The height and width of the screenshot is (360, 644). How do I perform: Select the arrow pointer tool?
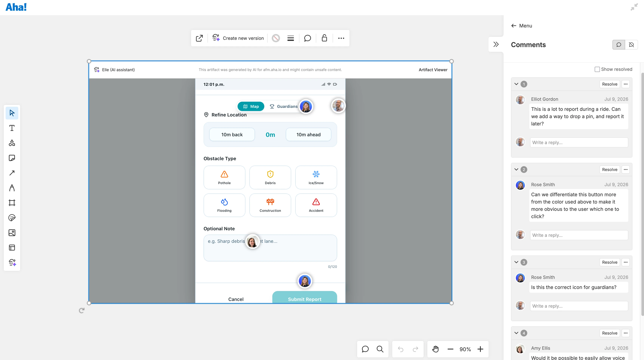[12, 113]
